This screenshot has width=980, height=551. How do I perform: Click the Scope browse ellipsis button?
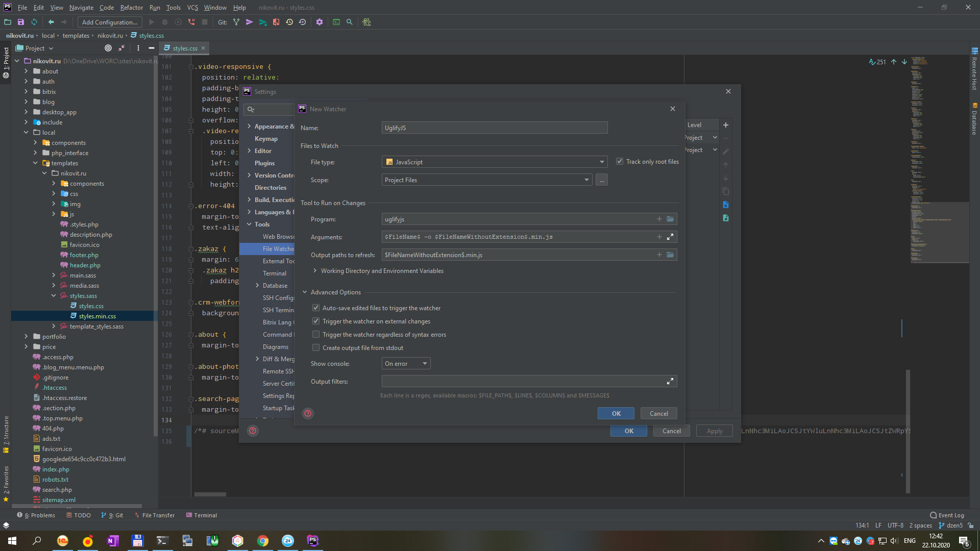[602, 180]
